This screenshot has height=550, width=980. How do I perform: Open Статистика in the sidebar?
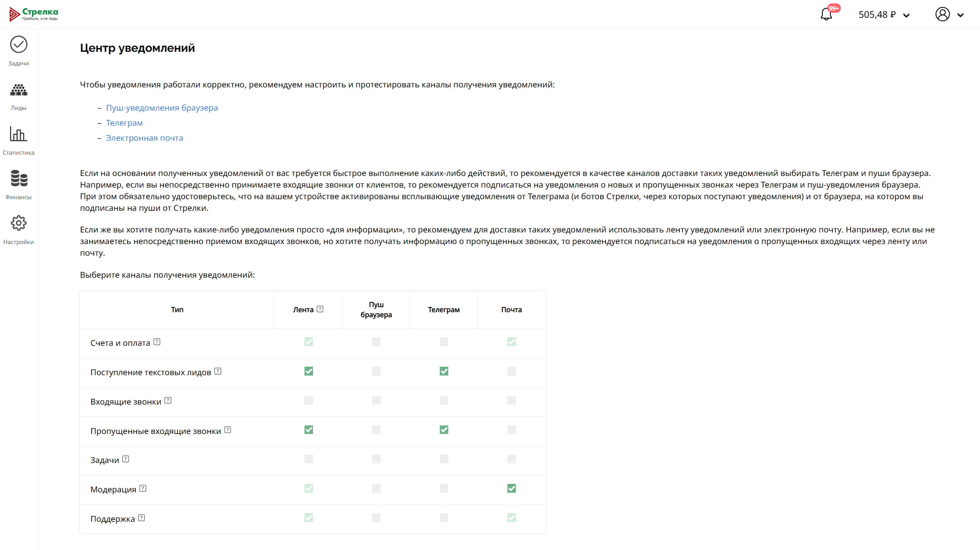coord(19,140)
